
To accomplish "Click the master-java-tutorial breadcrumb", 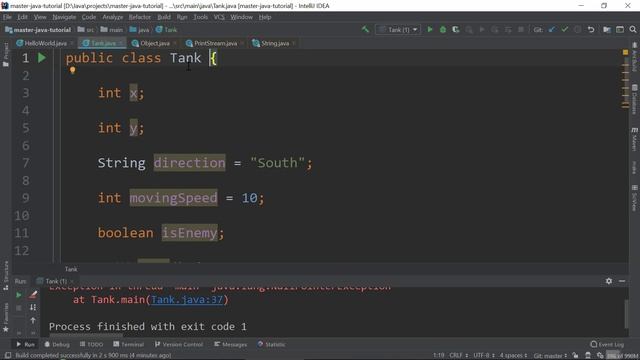I will pyautogui.click(x=38, y=29).
